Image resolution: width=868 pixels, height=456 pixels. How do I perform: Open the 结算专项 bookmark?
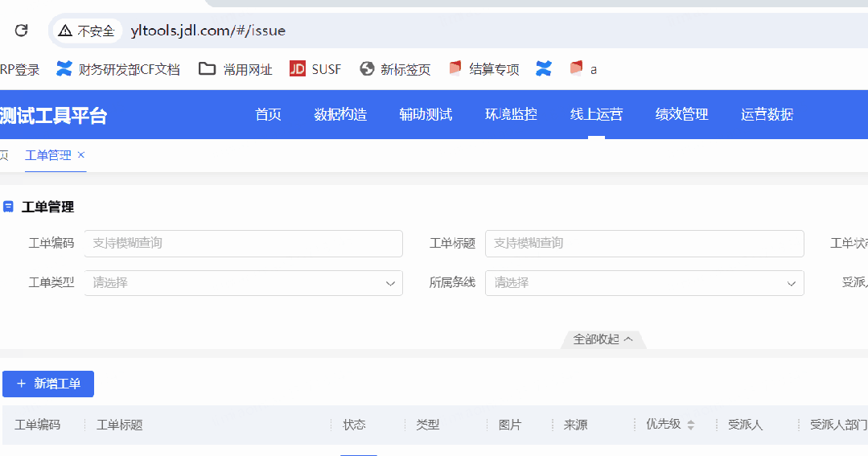tap(484, 69)
